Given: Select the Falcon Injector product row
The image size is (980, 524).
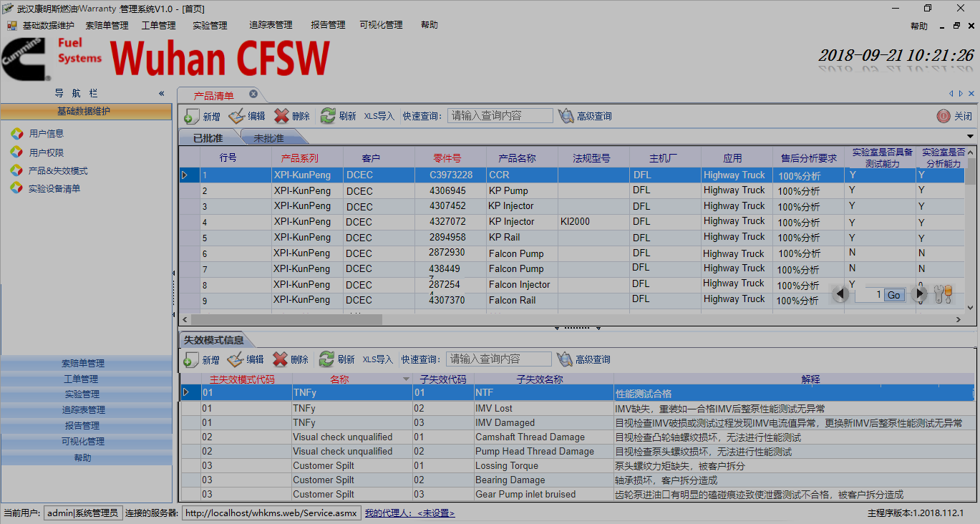Looking at the screenshot, I should tap(573, 285).
